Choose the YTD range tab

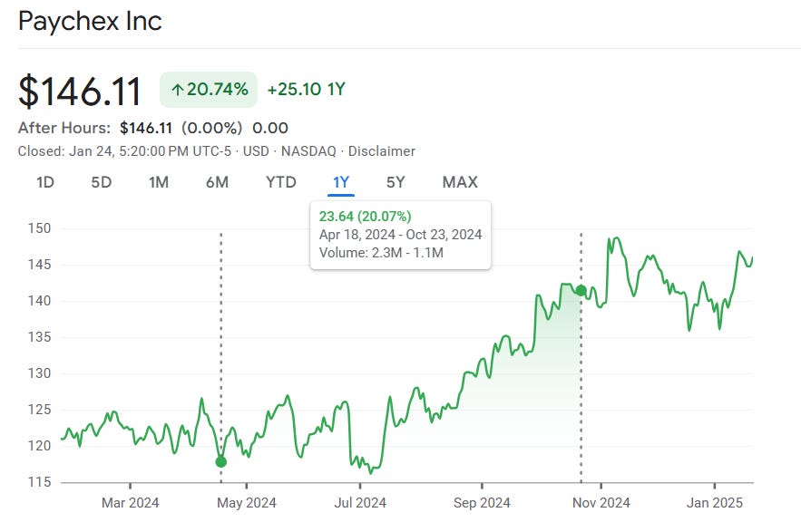pyautogui.click(x=281, y=182)
